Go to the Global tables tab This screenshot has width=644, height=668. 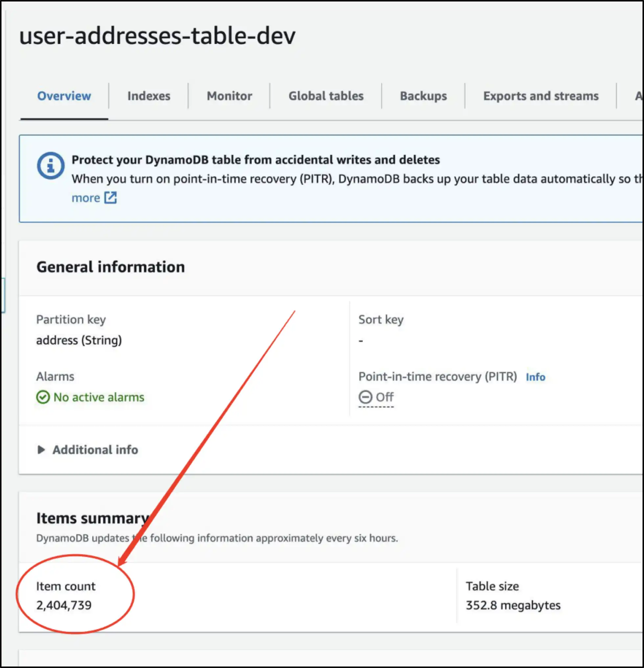(x=326, y=96)
